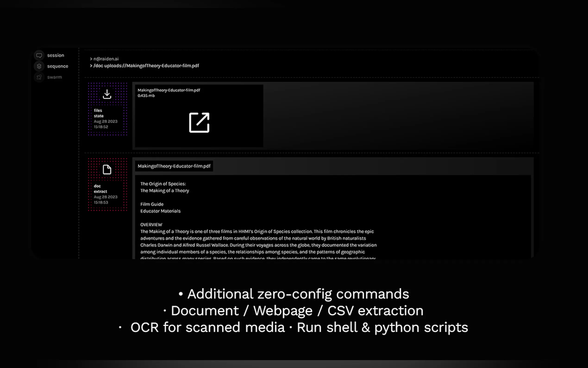
Task: Open the PDF with the external link icon
Action: pos(199,122)
